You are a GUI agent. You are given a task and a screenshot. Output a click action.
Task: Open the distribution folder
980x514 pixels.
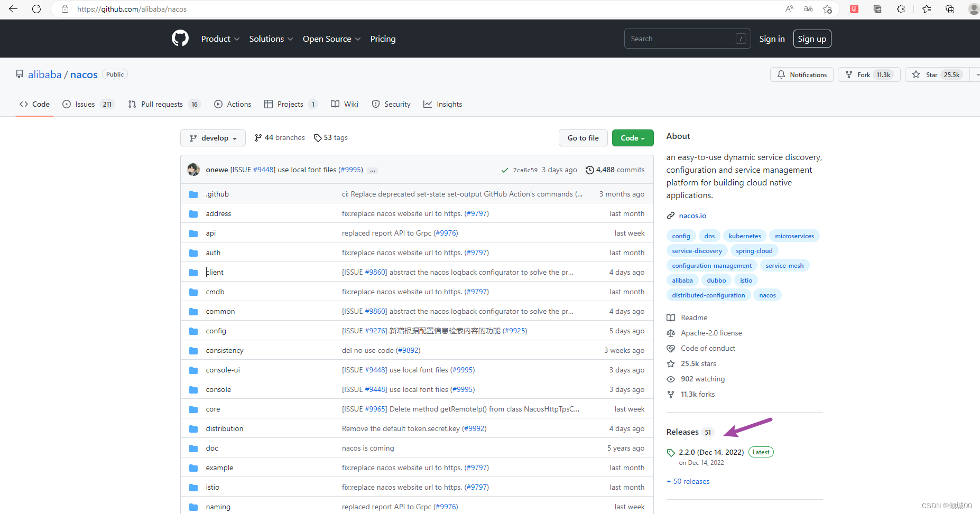[225, 428]
